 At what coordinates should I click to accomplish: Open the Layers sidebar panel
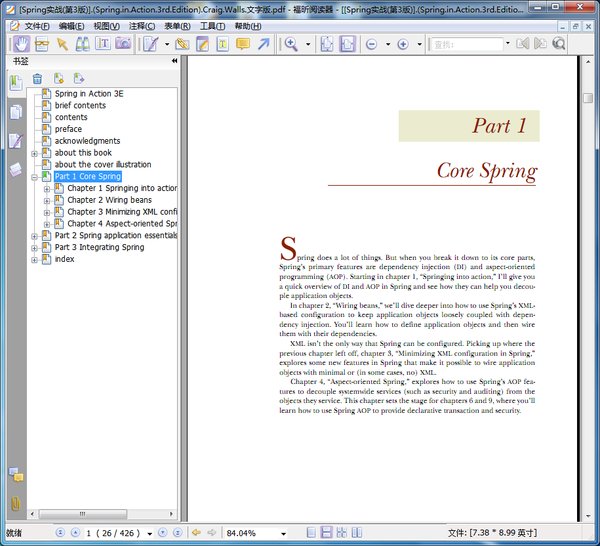tap(16, 170)
